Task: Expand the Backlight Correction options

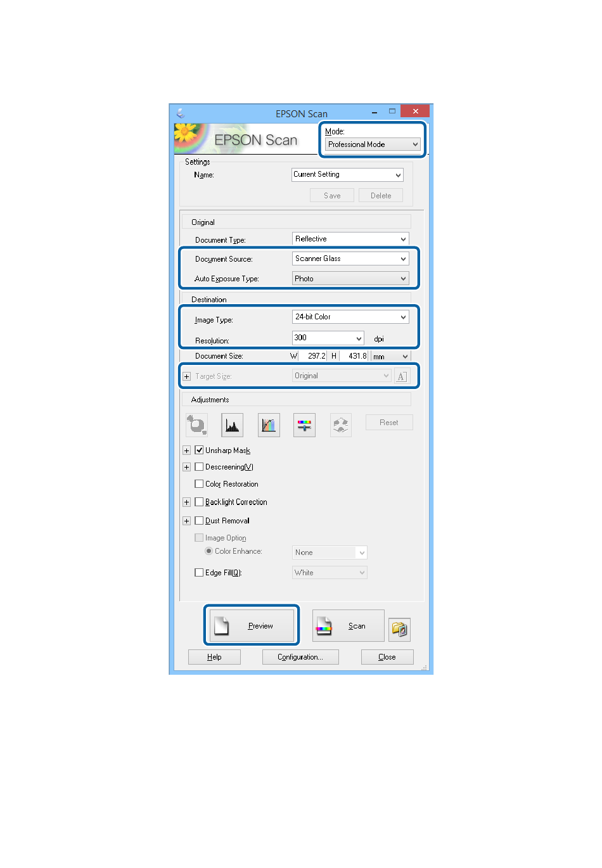Action: point(186,502)
